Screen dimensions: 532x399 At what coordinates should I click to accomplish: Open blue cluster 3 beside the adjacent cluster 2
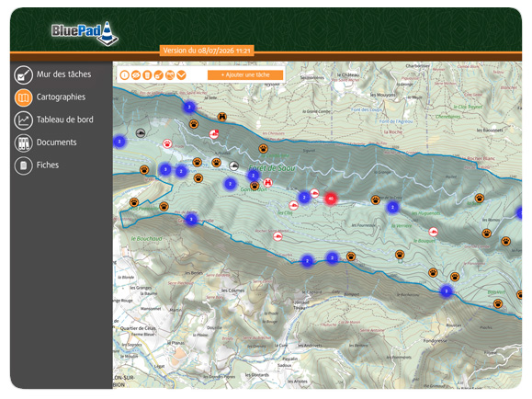pyautogui.click(x=165, y=169)
